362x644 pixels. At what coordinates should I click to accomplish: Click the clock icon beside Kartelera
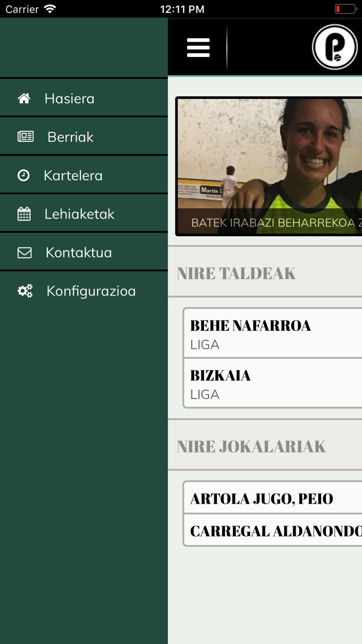(23, 175)
